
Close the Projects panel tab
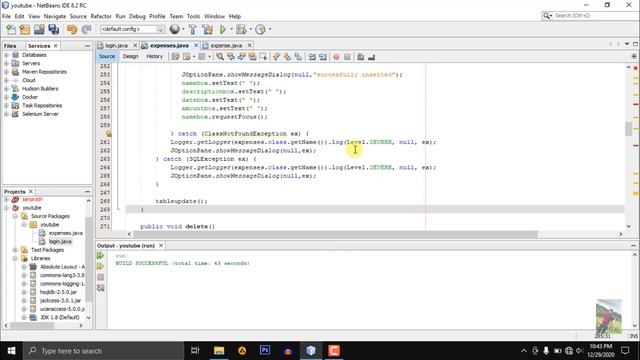point(31,191)
